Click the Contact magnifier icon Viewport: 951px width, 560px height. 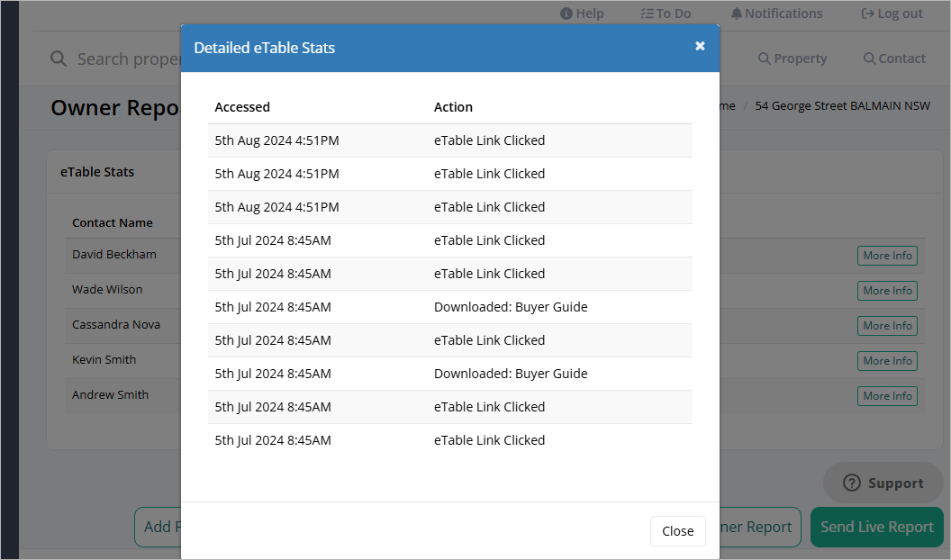click(x=869, y=59)
